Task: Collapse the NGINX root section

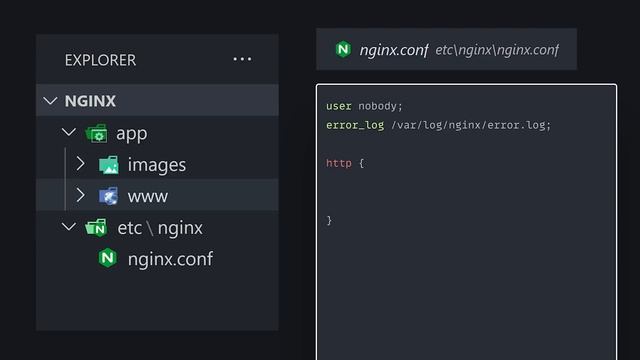Action: tap(50, 101)
